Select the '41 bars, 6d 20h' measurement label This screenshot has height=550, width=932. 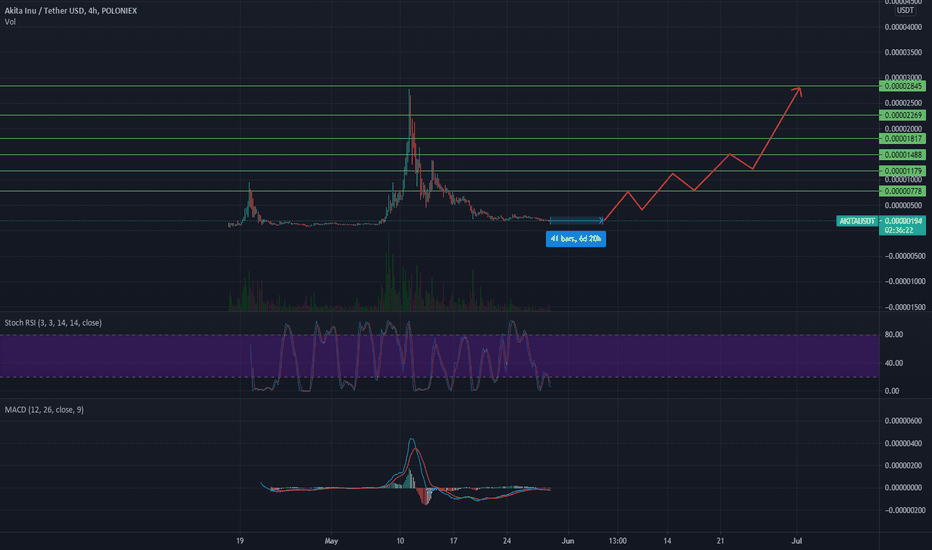coord(576,239)
